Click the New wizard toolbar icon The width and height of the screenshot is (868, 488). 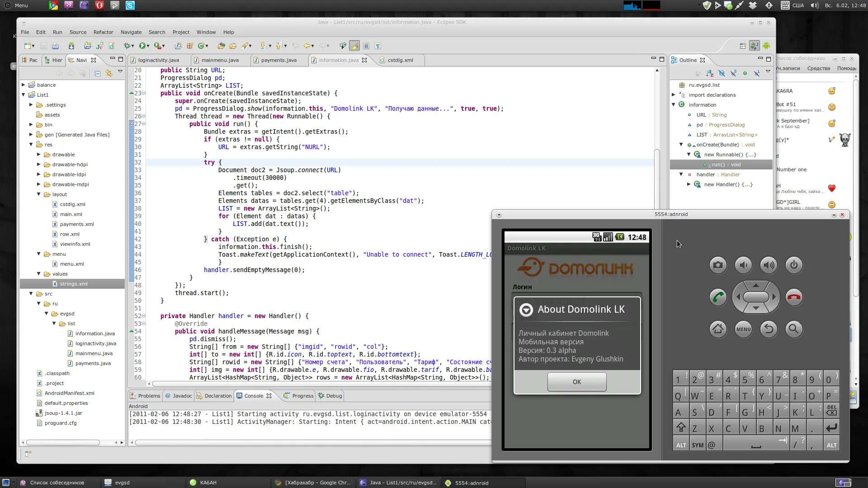pos(28,46)
